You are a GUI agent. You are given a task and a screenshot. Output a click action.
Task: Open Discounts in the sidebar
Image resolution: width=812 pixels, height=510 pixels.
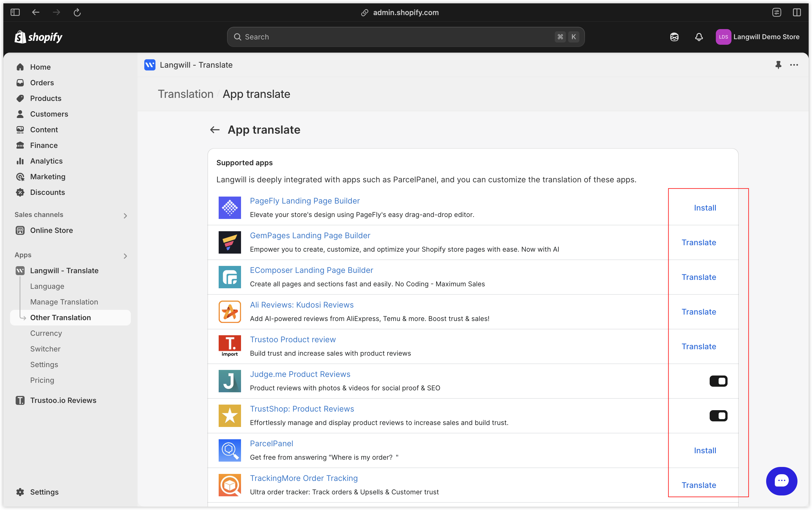coord(70,192)
